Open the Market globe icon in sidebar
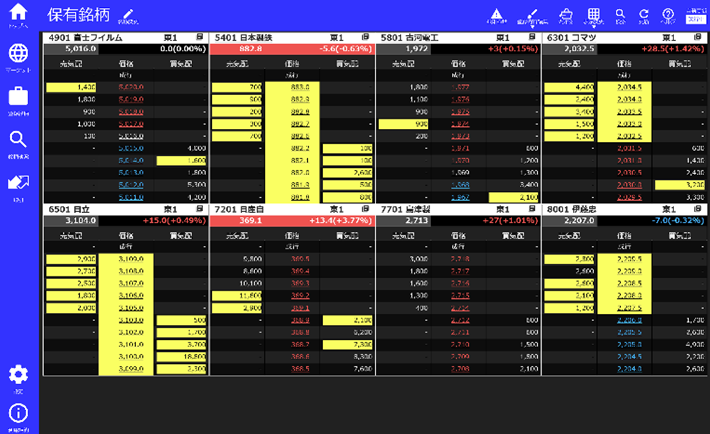 pos(18,53)
